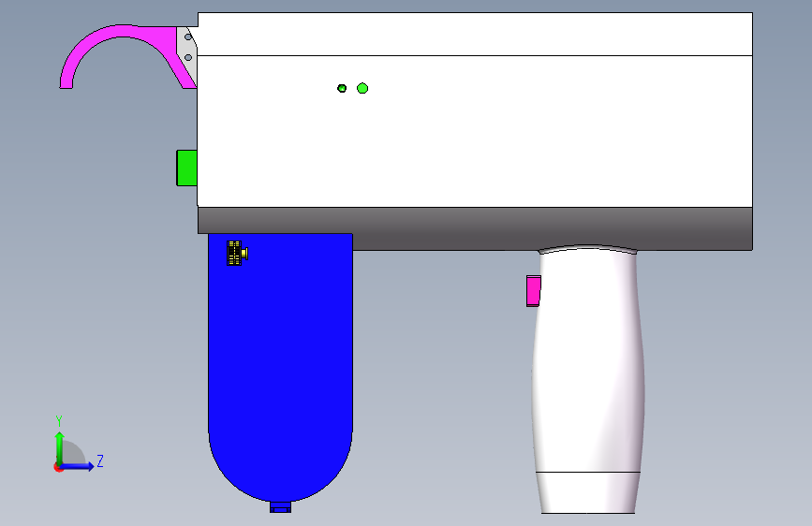
Task: Click the Y label on the triad
Action: (x=59, y=421)
